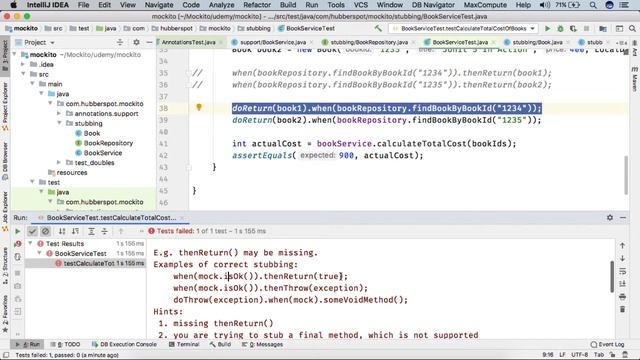Expand the test_doubles package

(x=59, y=162)
